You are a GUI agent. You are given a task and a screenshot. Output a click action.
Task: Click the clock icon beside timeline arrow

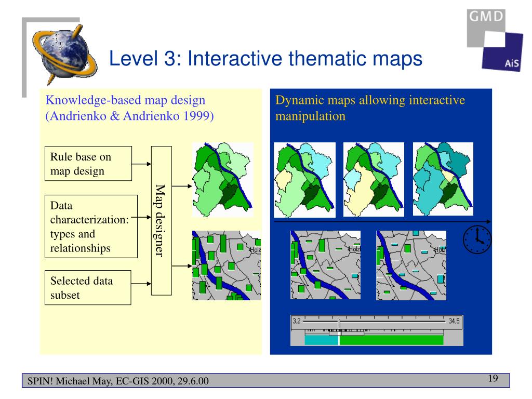click(x=477, y=240)
